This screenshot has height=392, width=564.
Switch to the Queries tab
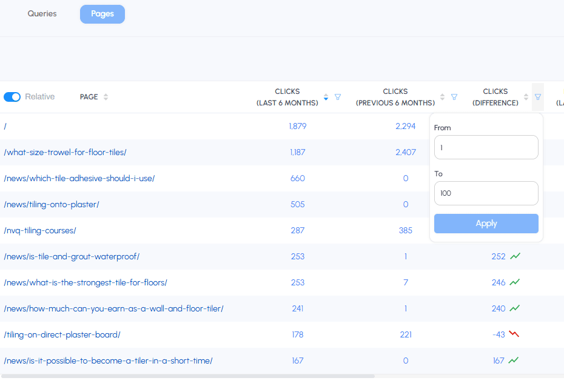point(41,13)
